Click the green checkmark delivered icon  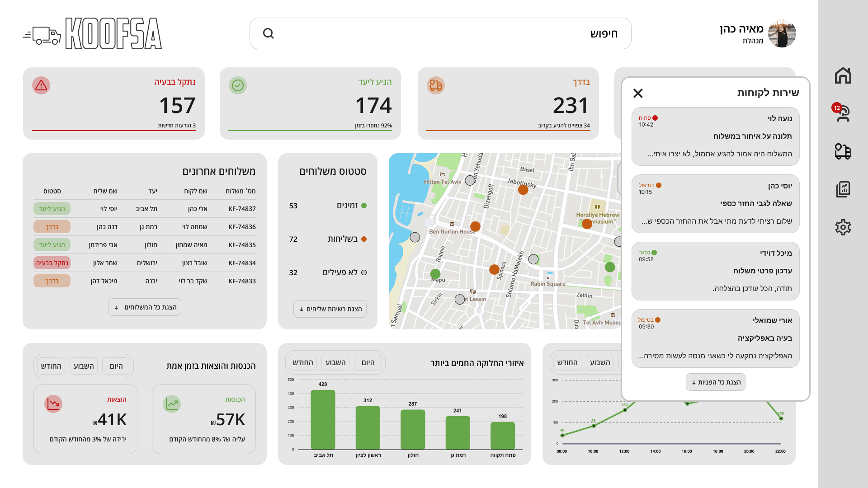238,85
